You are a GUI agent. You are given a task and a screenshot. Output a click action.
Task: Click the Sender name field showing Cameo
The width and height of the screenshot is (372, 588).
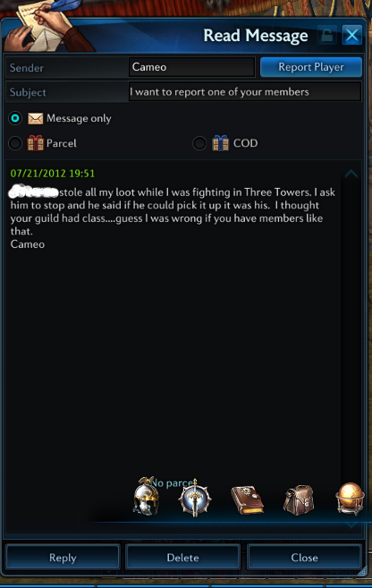pyautogui.click(x=191, y=67)
